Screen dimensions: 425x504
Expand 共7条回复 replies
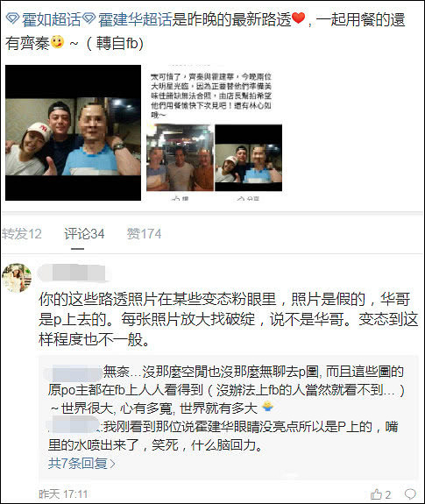click(81, 463)
